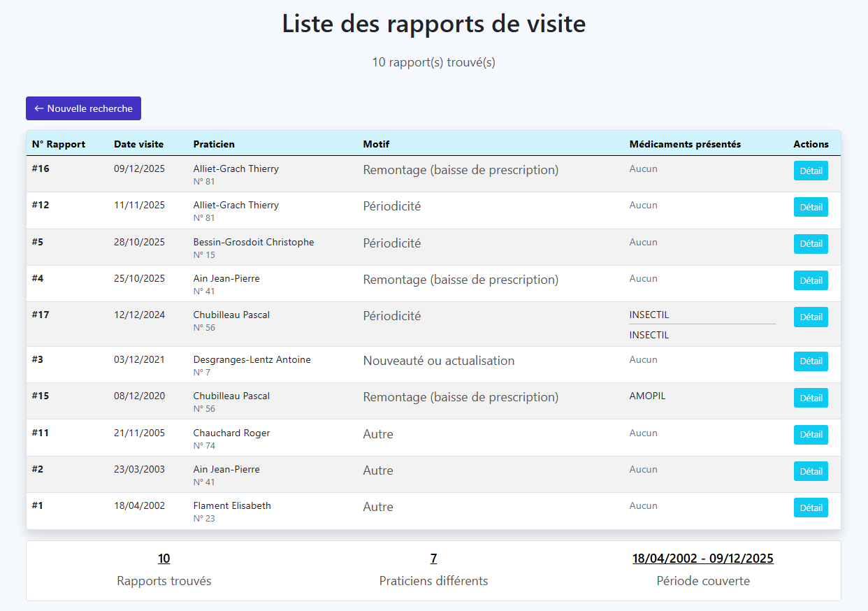
Task: Open detail for rapport #5
Action: pos(811,244)
